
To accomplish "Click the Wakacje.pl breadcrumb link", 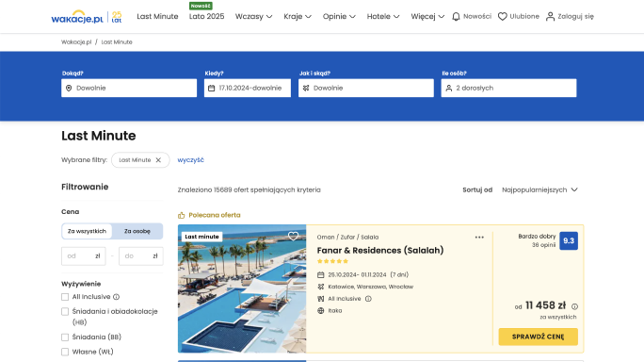I will pyautogui.click(x=76, y=42).
